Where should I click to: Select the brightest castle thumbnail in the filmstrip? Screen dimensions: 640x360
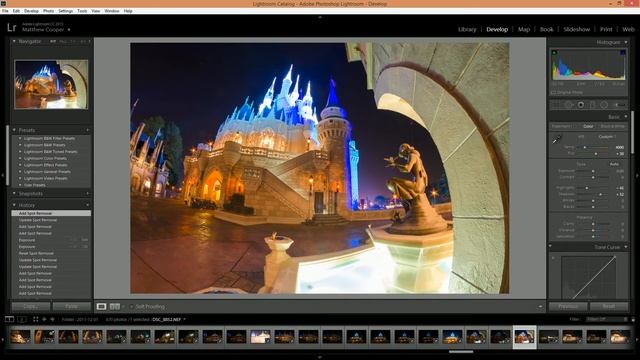[x=260, y=337]
